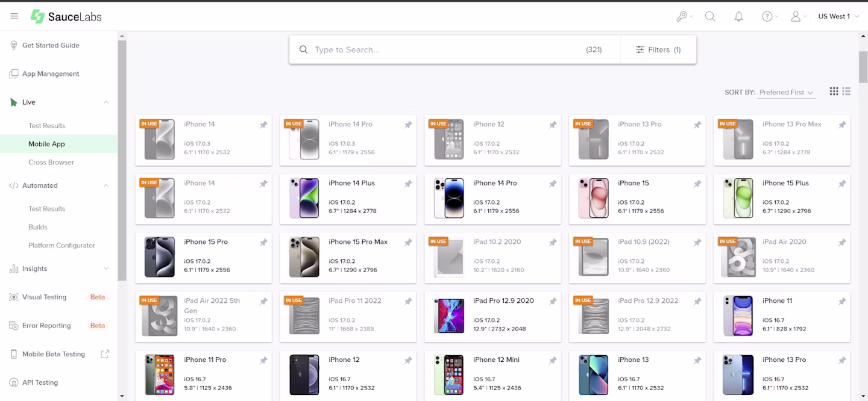This screenshot has height=401, width=868.
Task: Pin the iPhone 14 Plus device
Action: (x=408, y=184)
